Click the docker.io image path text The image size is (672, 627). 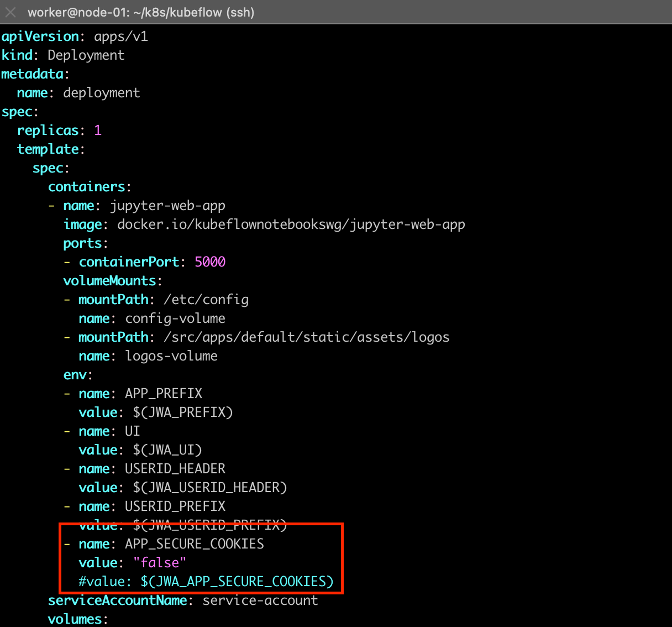(291, 224)
